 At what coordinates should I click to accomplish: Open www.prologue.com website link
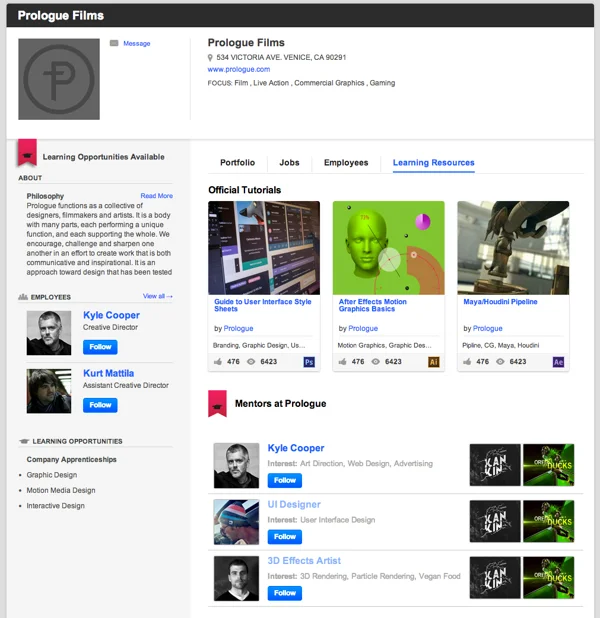pos(239,69)
